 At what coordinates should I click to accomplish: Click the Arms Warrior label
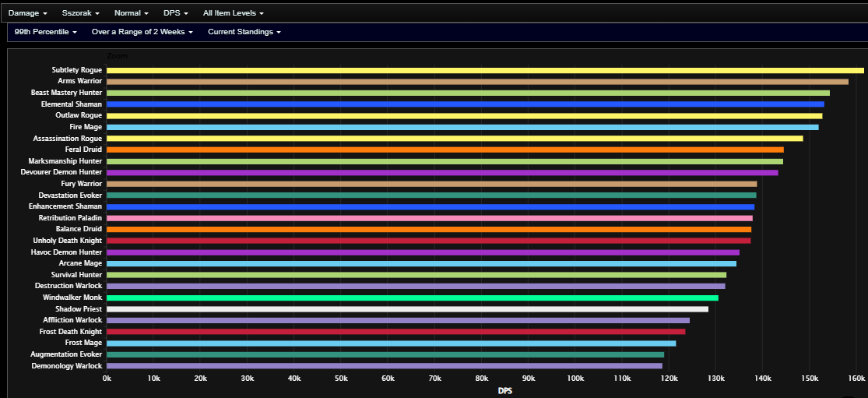tap(80, 81)
